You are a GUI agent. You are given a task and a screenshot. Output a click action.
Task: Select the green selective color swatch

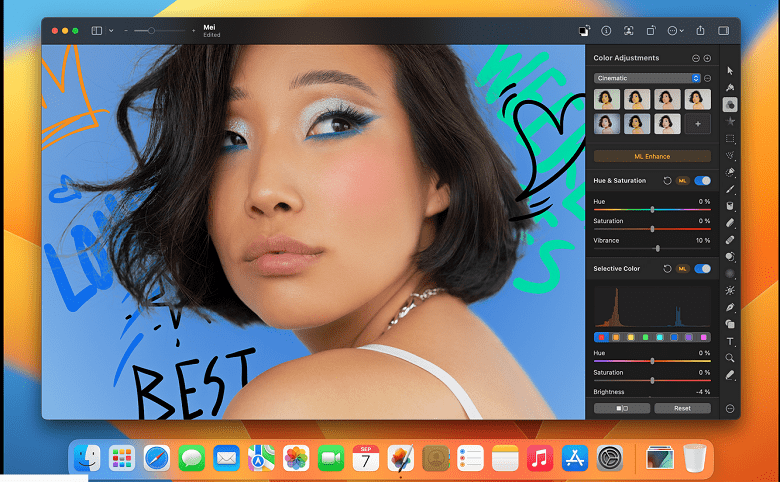(x=645, y=337)
